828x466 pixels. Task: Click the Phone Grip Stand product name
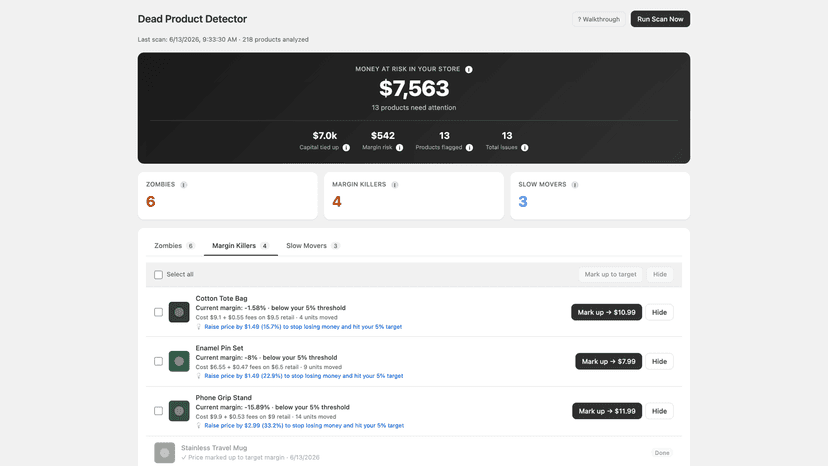(x=223, y=398)
